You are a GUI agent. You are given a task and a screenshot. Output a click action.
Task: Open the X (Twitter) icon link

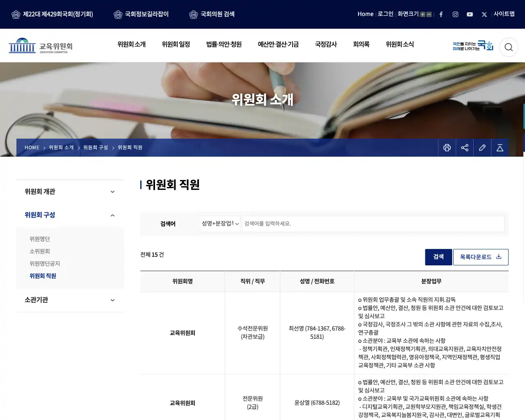pos(484,14)
